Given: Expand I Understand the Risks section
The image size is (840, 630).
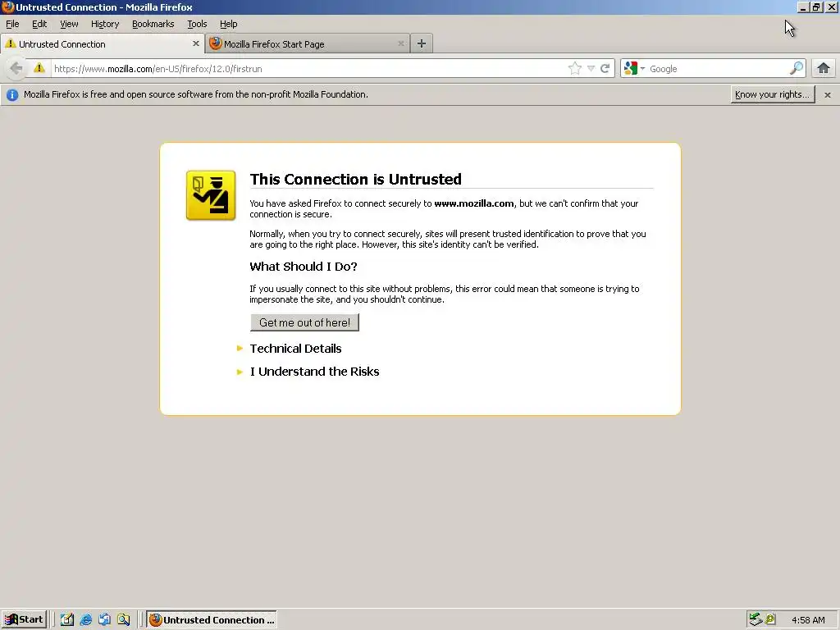Looking at the screenshot, I should 314,372.
